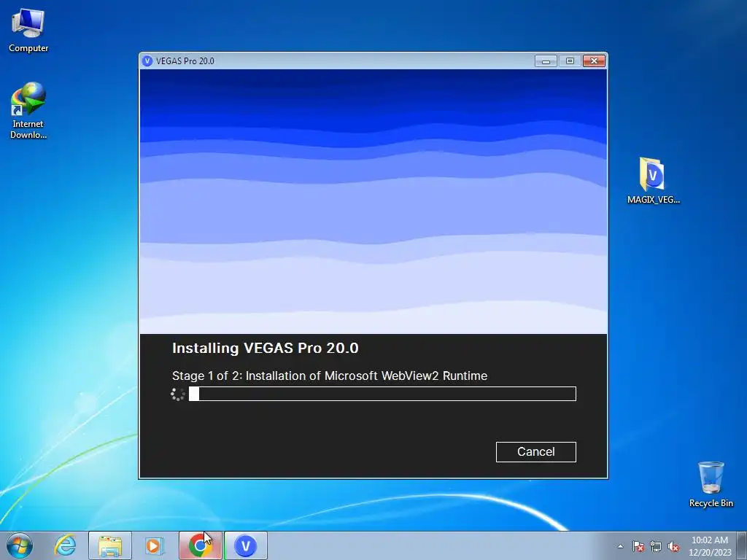Click the 'Stage 1 of 2' status text
747x560 pixels.
tap(330, 376)
